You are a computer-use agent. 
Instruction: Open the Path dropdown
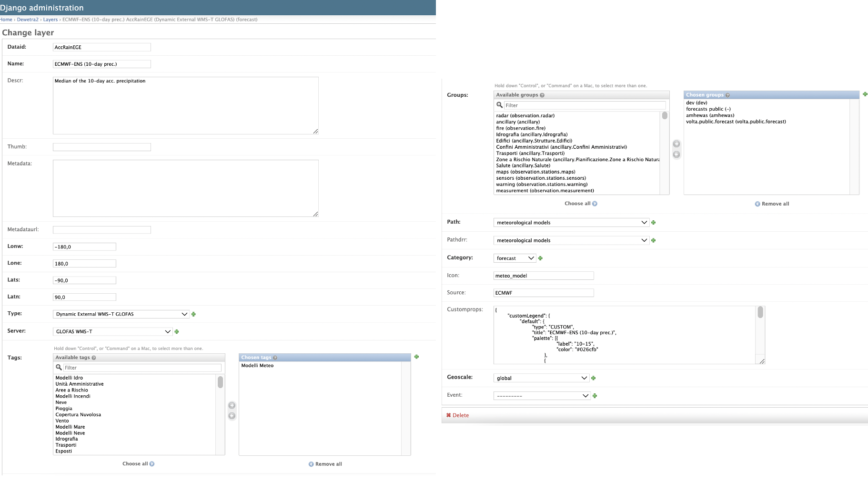point(571,223)
